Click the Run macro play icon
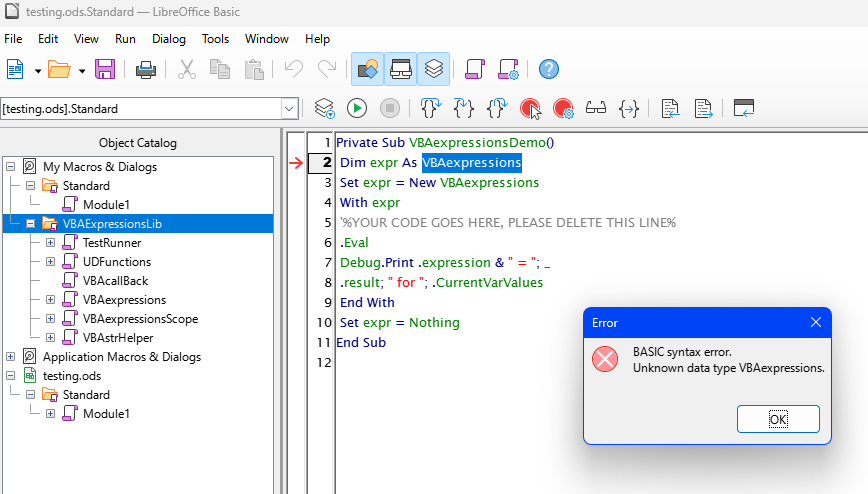The image size is (868, 494). 357,108
